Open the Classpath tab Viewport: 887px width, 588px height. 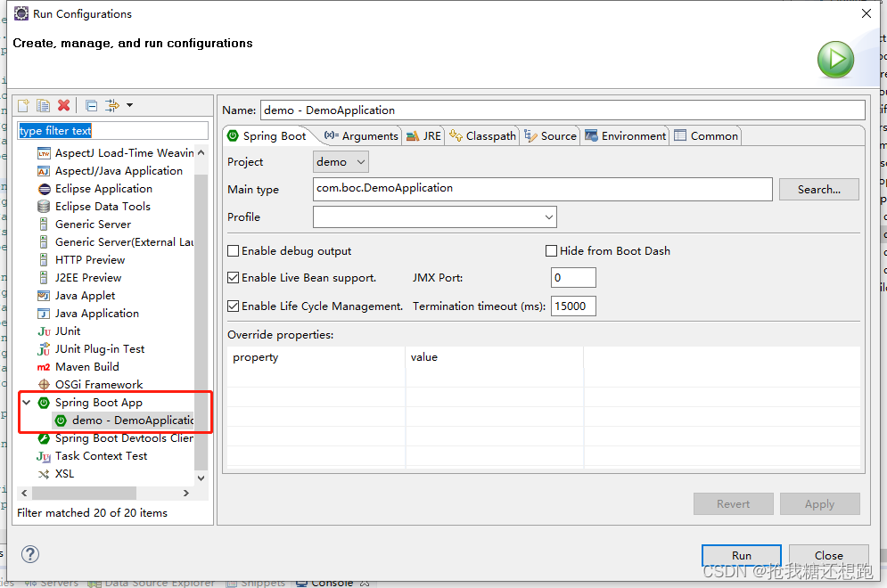tap(482, 135)
